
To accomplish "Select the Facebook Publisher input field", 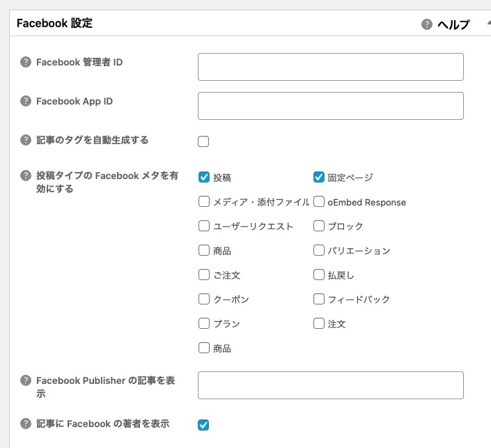I will click(330, 385).
